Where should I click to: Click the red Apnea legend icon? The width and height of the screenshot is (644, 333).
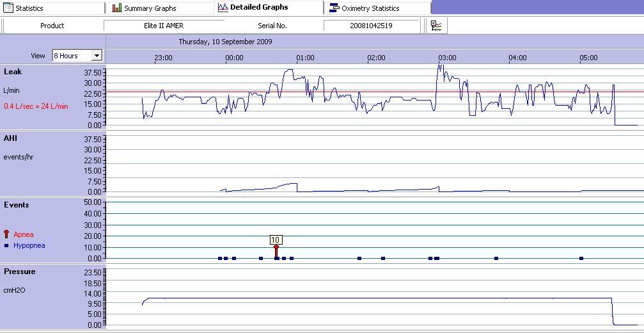(x=7, y=234)
